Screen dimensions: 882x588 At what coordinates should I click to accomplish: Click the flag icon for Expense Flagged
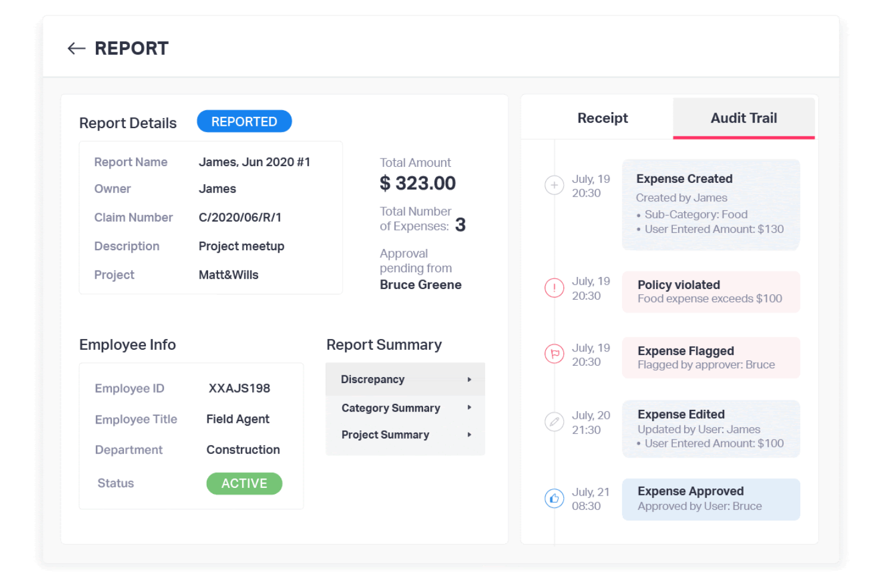point(554,353)
